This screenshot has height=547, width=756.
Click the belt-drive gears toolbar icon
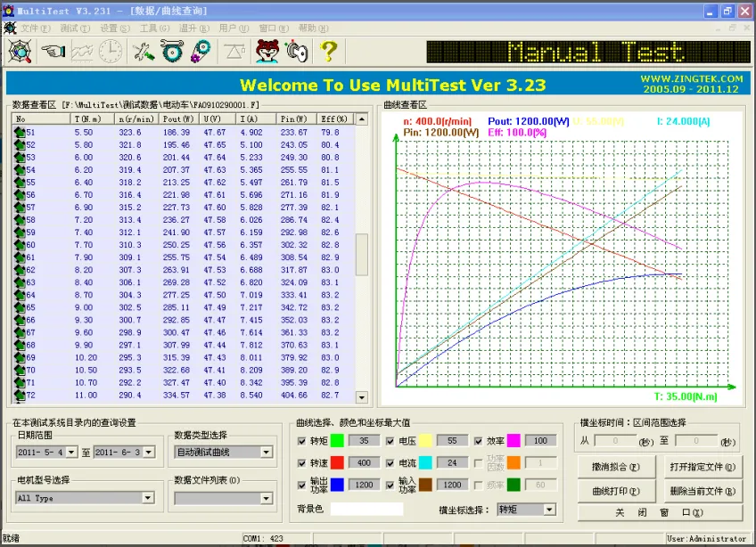[201, 51]
